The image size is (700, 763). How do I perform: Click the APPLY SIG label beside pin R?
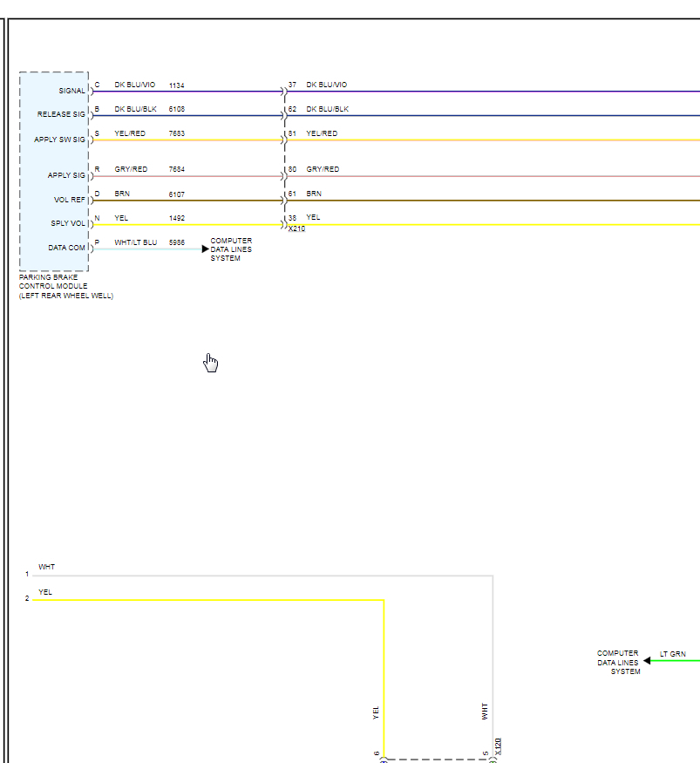tap(66, 175)
